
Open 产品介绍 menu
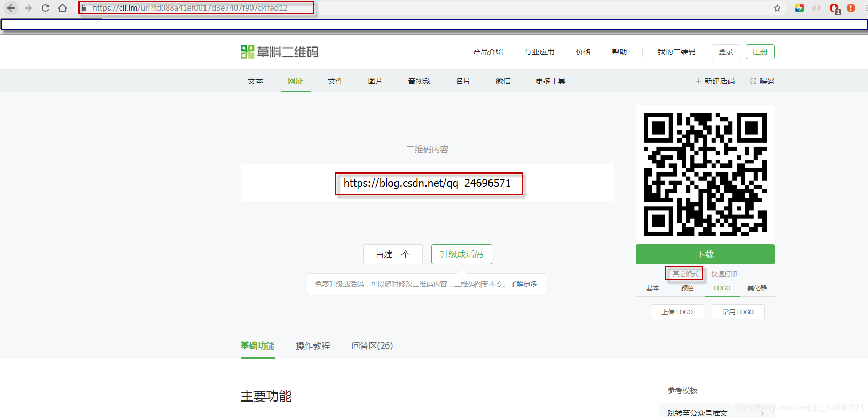[488, 52]
